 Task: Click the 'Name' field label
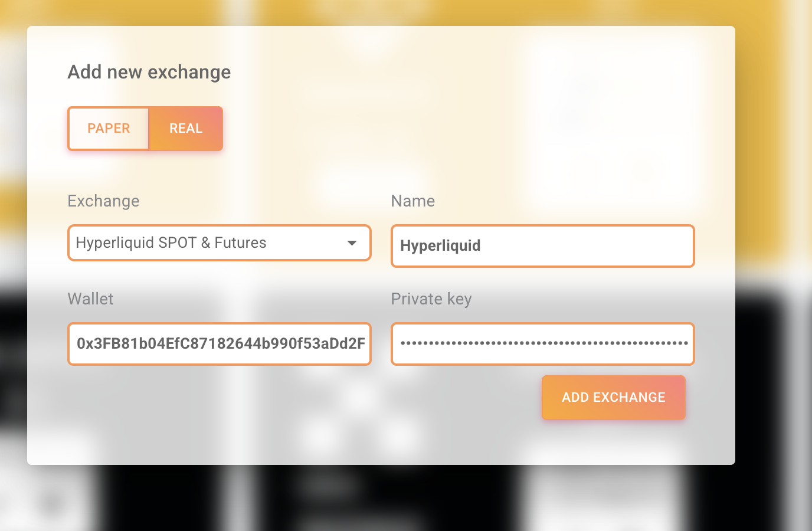click(x=412, y=201)
